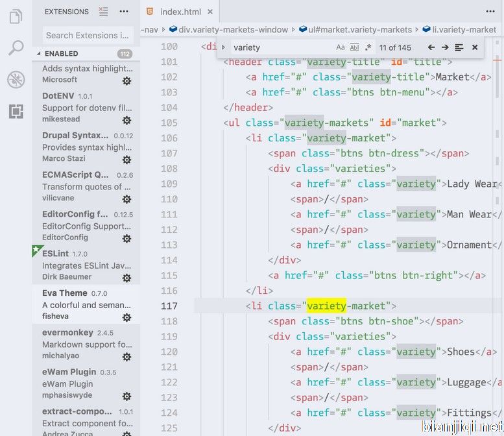Viewport: 504px width, 436px height.
Task: Select the ESLint extension entry
Action: pyautogui.click(x=86, y=265)
